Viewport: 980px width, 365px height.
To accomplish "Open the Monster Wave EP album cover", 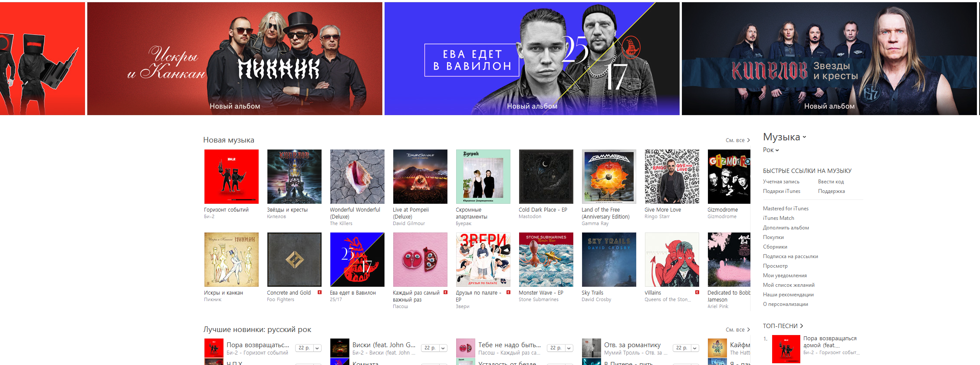I will (546, 259).
